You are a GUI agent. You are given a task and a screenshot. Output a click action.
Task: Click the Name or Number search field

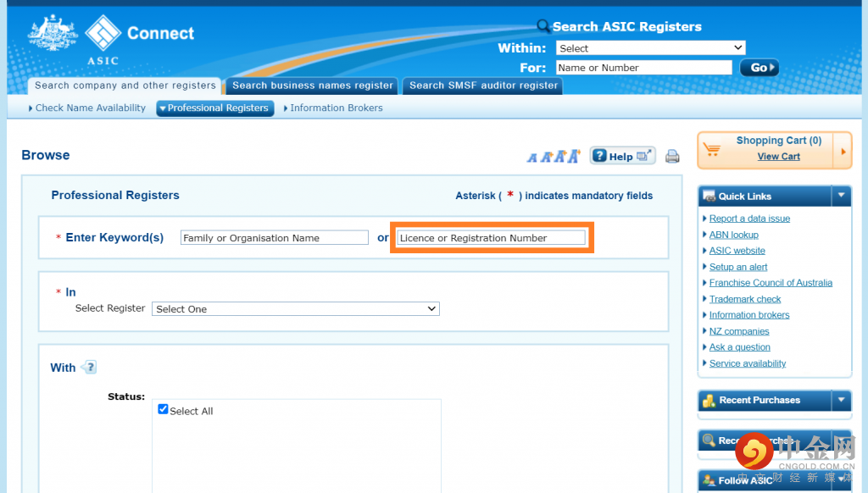644,68
